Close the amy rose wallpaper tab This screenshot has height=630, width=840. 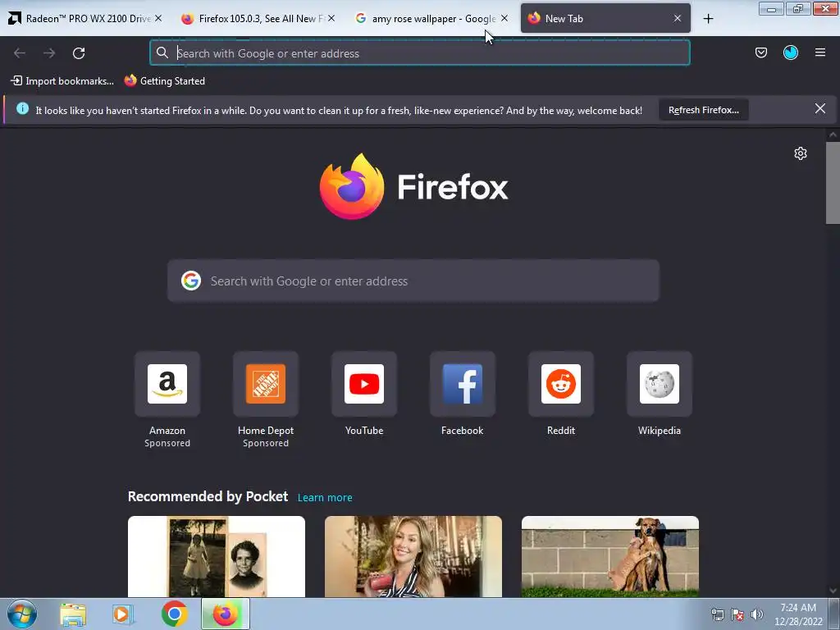tap(504, 18)
